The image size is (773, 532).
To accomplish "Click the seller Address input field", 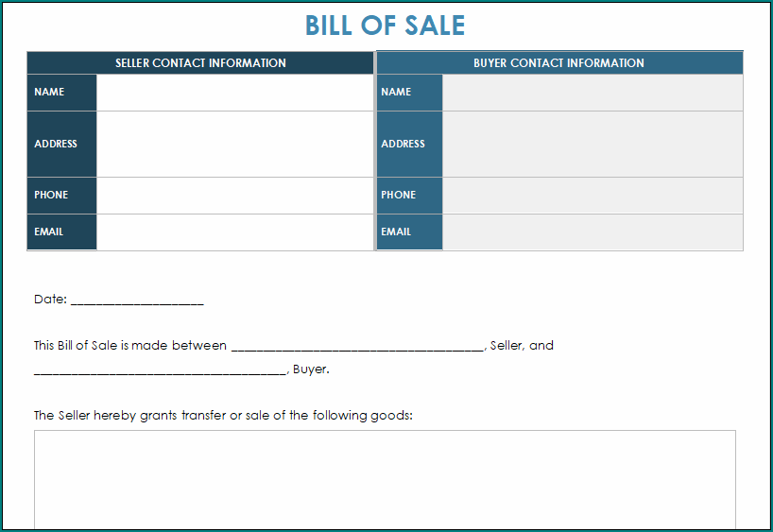I will (x=235, y=144).
